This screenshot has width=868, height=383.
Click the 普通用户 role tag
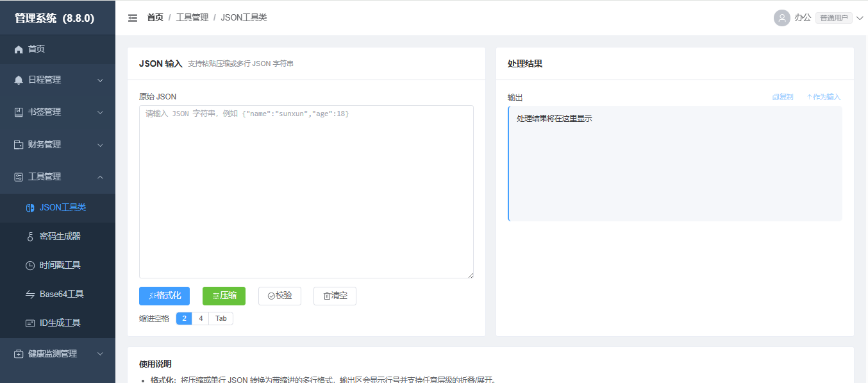834,18
